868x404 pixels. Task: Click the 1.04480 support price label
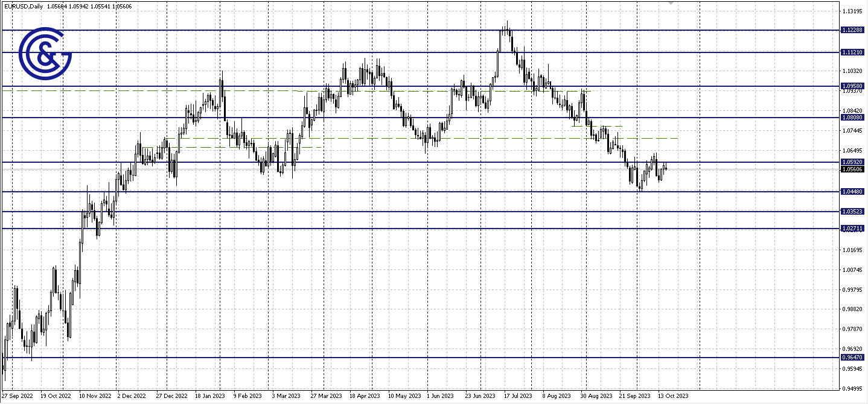pos(852,191)
